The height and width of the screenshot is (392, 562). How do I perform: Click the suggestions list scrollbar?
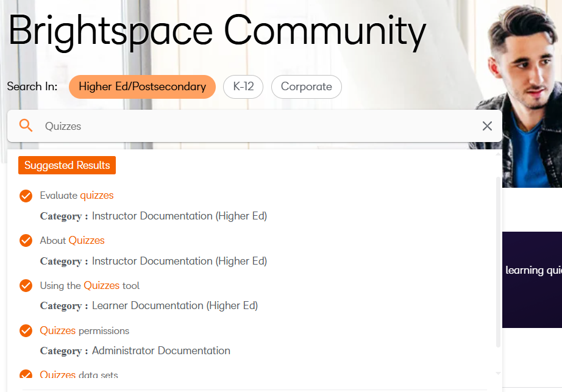pyautogui.click(x=498, y=262)
